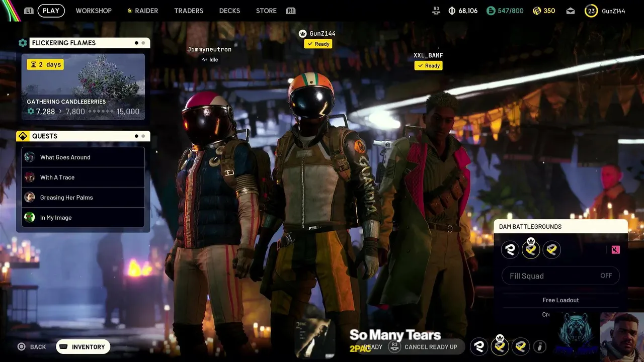
Task: Click the level 23 ring badge
Action: 591,11
